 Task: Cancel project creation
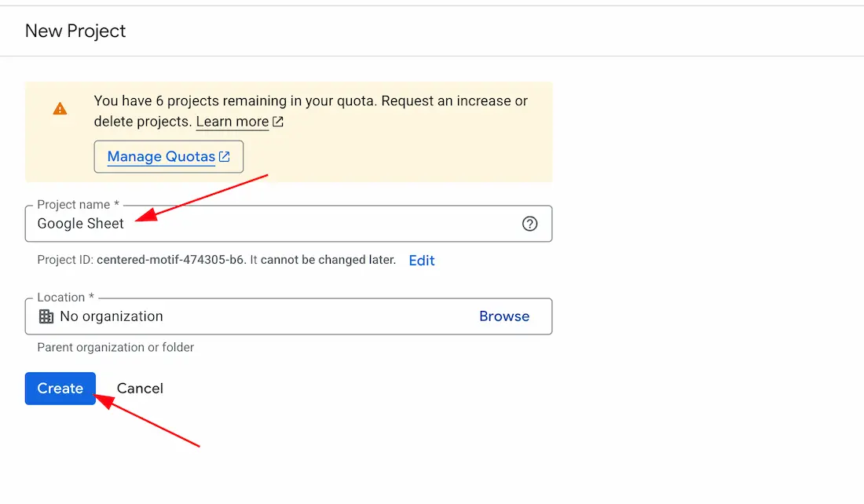(140, 389)
